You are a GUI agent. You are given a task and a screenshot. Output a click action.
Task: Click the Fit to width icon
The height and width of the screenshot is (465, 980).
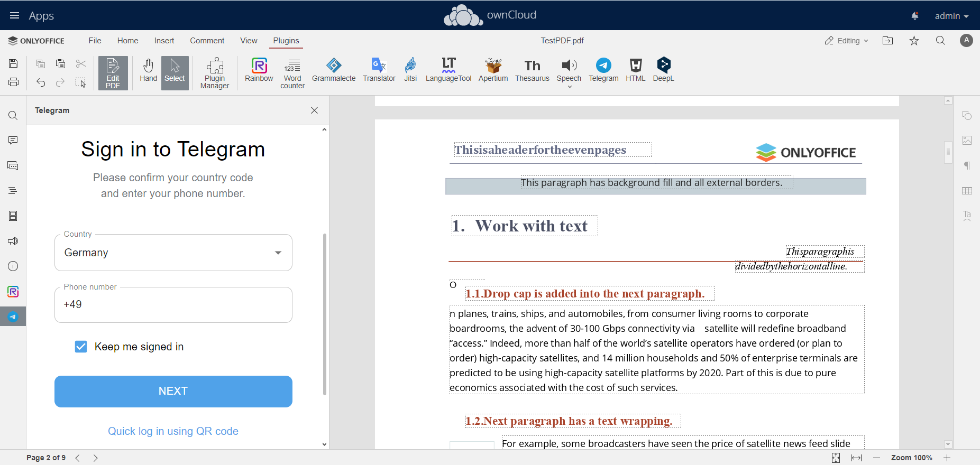pyautogui.click(x=856, y=458)
